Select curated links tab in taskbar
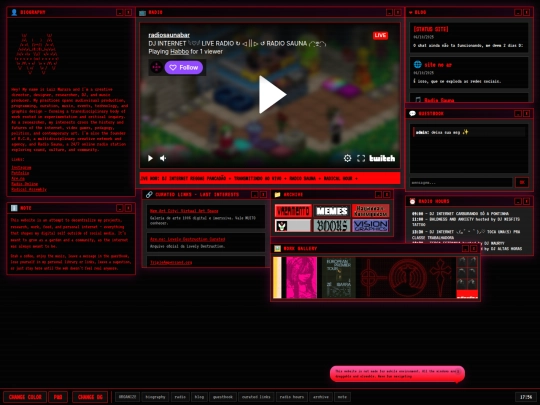Image resolution: width=540 pixels, height=405 pixels. coord(256,397)
